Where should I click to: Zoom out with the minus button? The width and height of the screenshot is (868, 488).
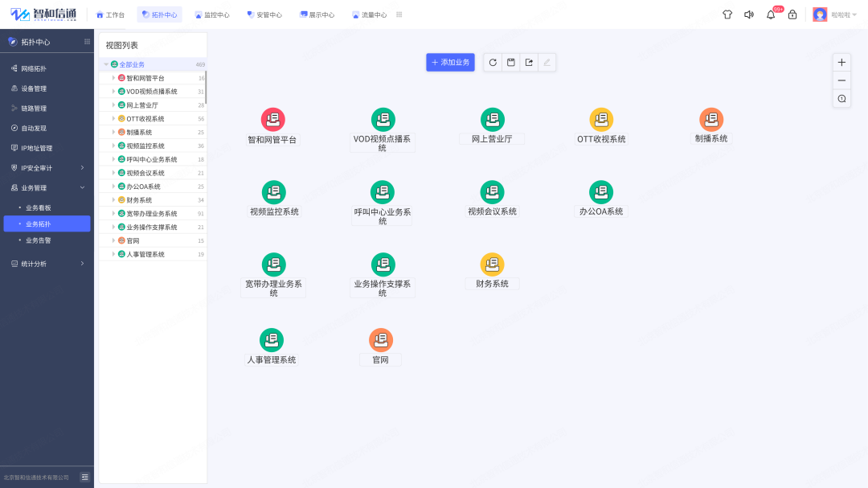[x=841, y=81]
